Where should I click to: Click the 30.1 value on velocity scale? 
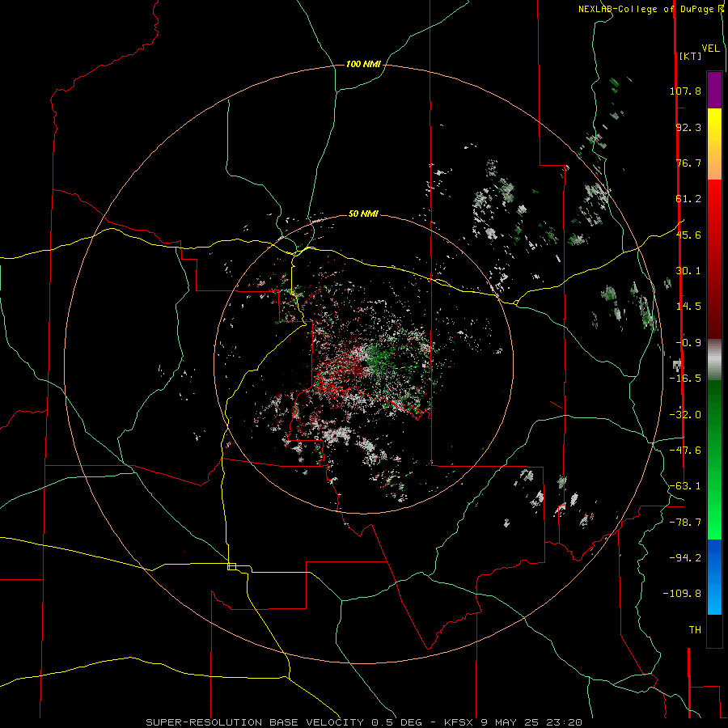tap(688, 271)
